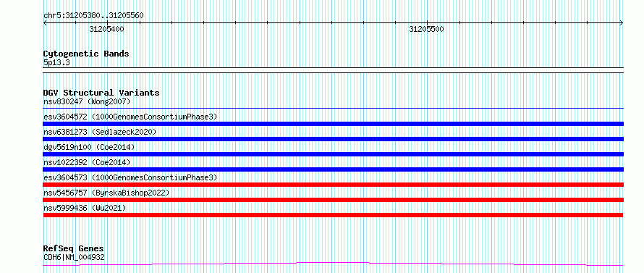Select gene label CDH6|NM_004932
The height and width of the screenshot is (273, 644).
coord(74,257)
